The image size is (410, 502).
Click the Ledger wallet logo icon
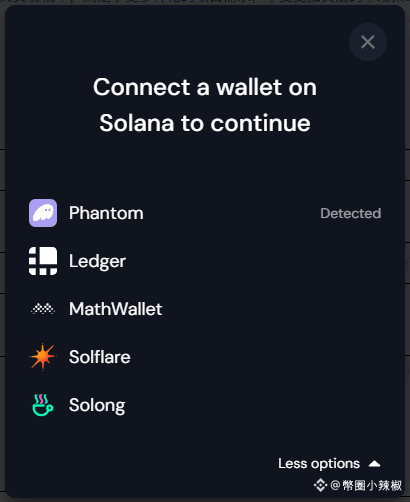tap(43, 261)
